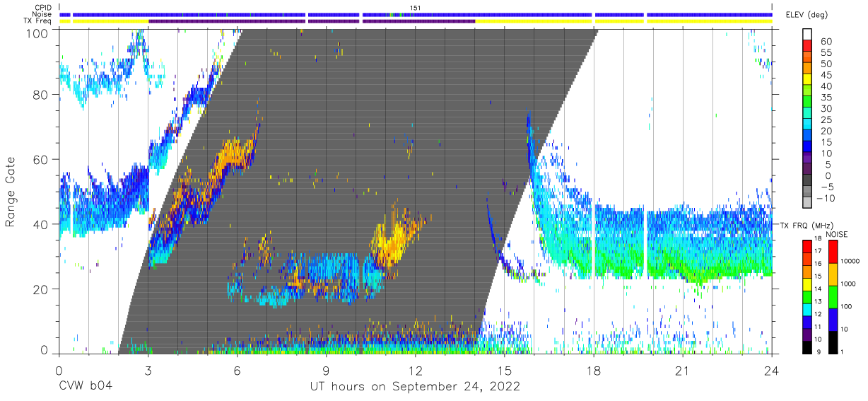Click the '30' label on ELEV colorbar
Viewport: 868px width, 401px height.
[826, 109]
